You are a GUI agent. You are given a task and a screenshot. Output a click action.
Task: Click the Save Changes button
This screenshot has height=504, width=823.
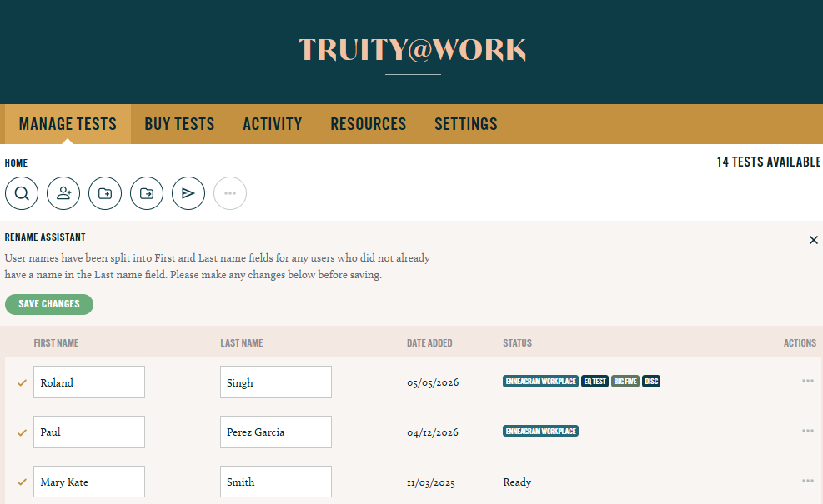(x=49, y=304)
